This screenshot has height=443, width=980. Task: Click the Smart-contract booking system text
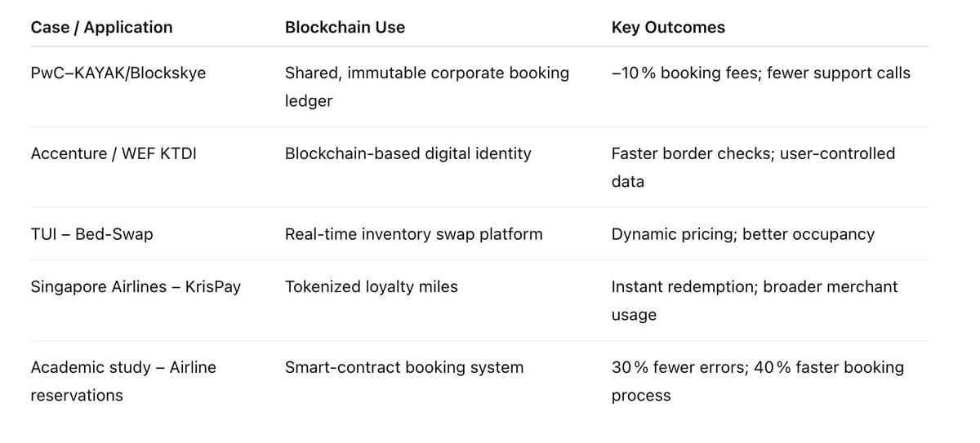(x=404, y=367)
